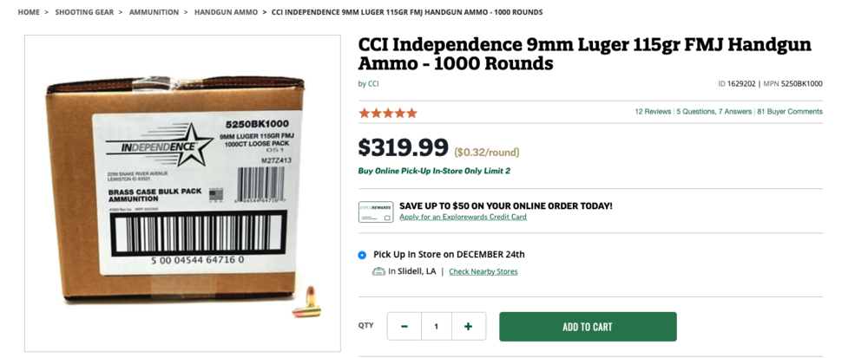Apply for an Explorewards Credit Card link
This screenshot has height=358, width=868.
(x=463, y=217)
